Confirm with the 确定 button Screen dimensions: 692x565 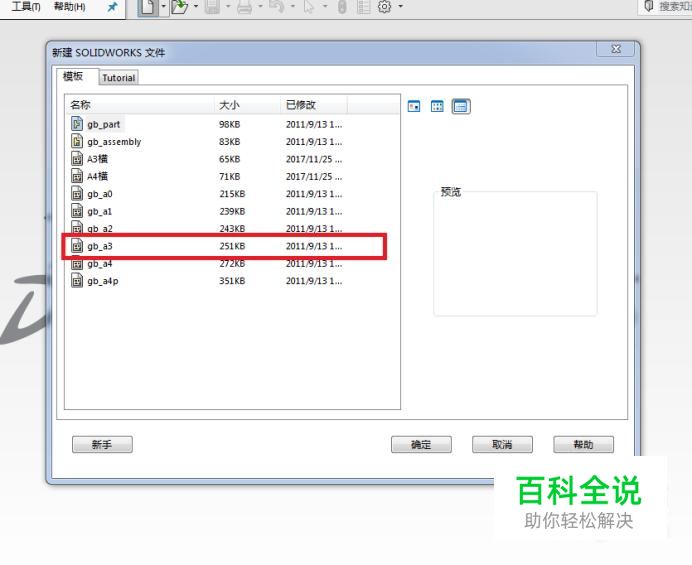[421, 444]
